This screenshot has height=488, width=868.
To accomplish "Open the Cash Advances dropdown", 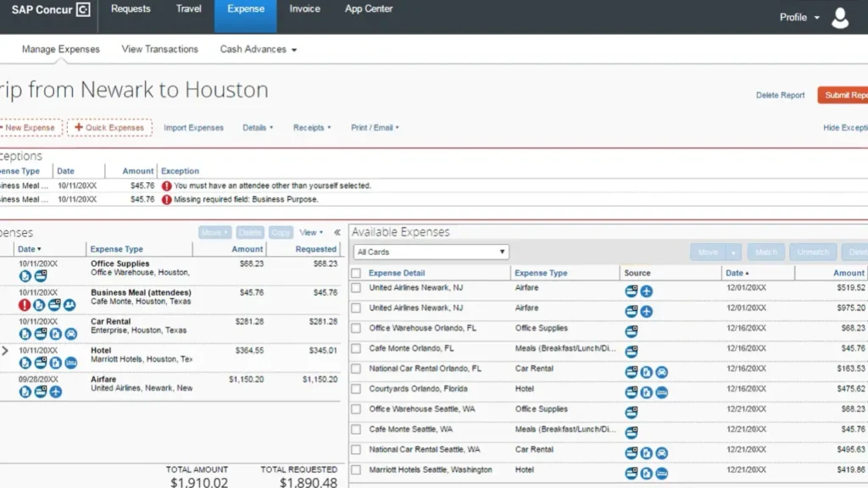I will pyautogui.click(x=259, y=49).
